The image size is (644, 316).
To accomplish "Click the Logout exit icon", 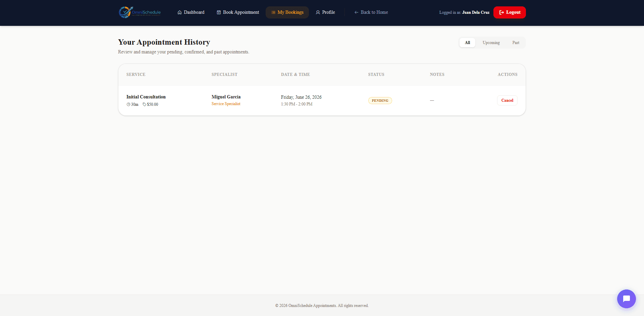I will pos(501,12).
